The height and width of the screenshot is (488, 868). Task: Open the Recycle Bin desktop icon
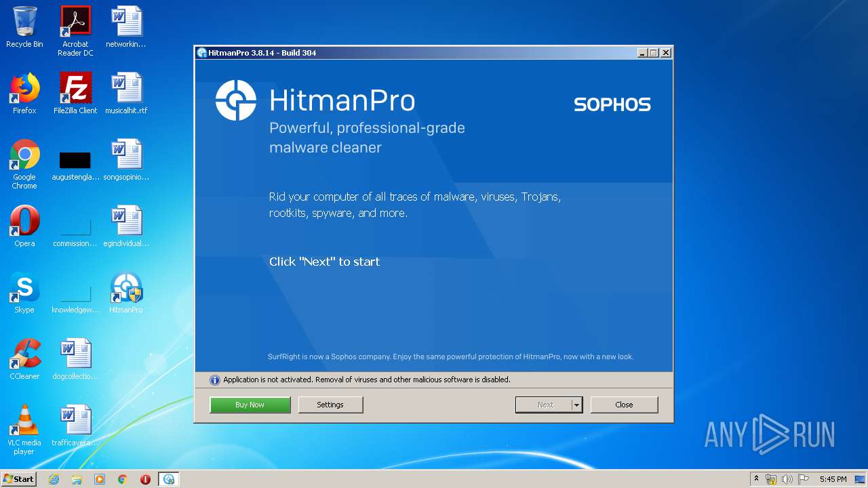[x=24, y=28]
